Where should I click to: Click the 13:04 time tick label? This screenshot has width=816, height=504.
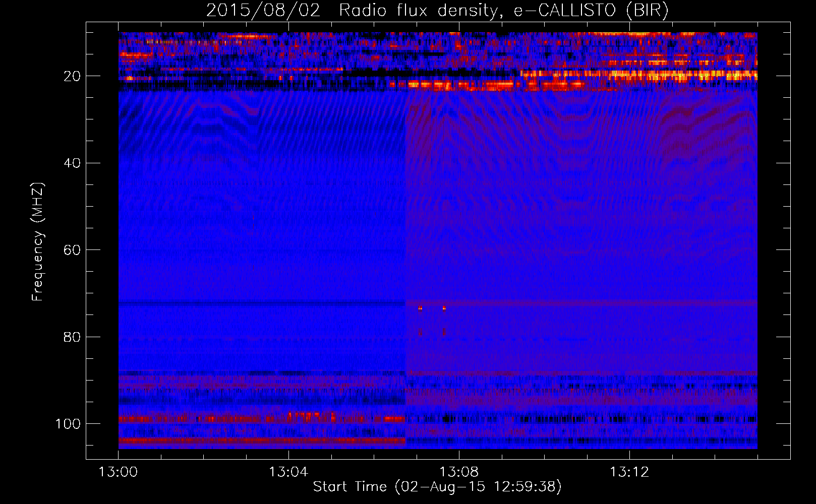pyautogui.click(x=288, y=472)
